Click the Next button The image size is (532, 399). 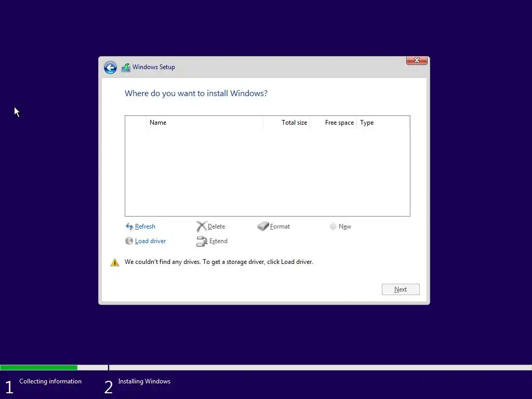(x=401, y=289)
